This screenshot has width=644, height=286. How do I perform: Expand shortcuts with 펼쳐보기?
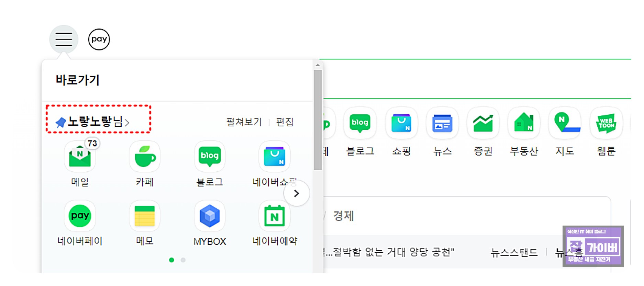[244, 122]
